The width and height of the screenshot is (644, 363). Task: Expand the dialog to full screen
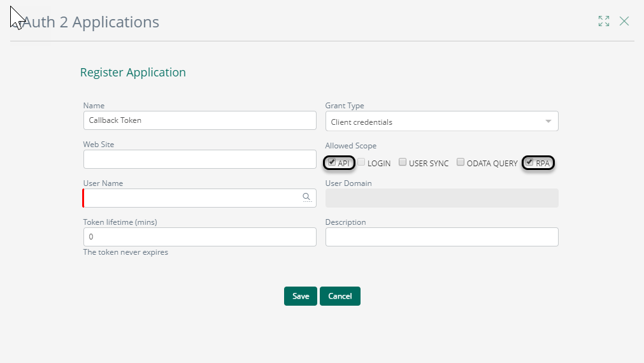coord(604,21)
